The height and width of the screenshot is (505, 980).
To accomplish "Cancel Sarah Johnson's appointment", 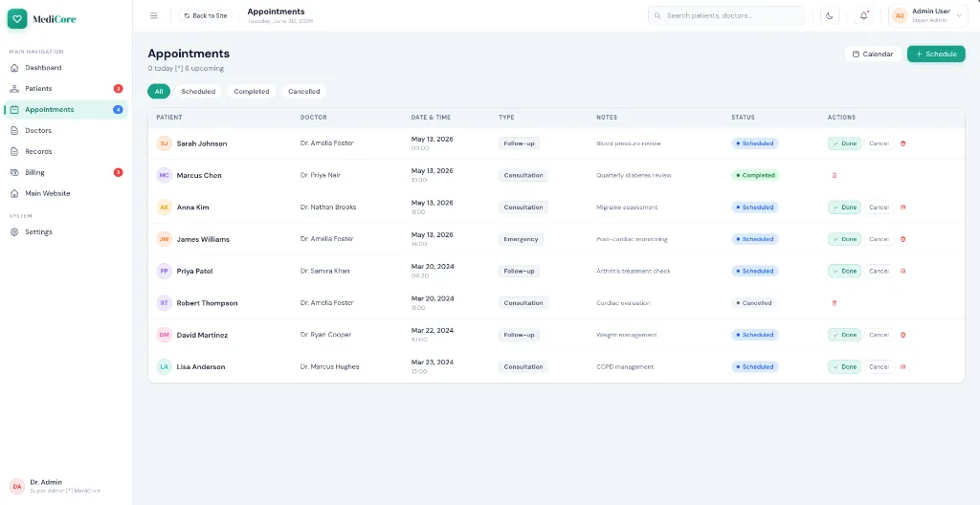I will tap(879, 143).
